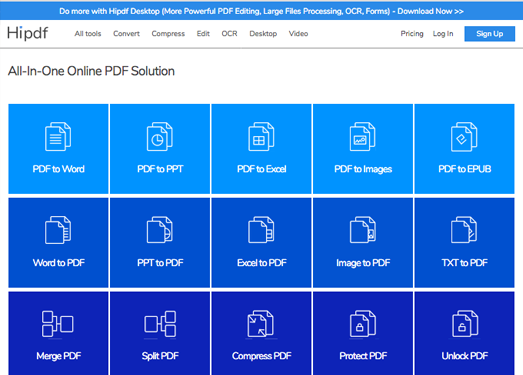Click the 'Unlock PDF' label
Screen dimensions: 523x375
pyautogui.click(x=465, y=356)
